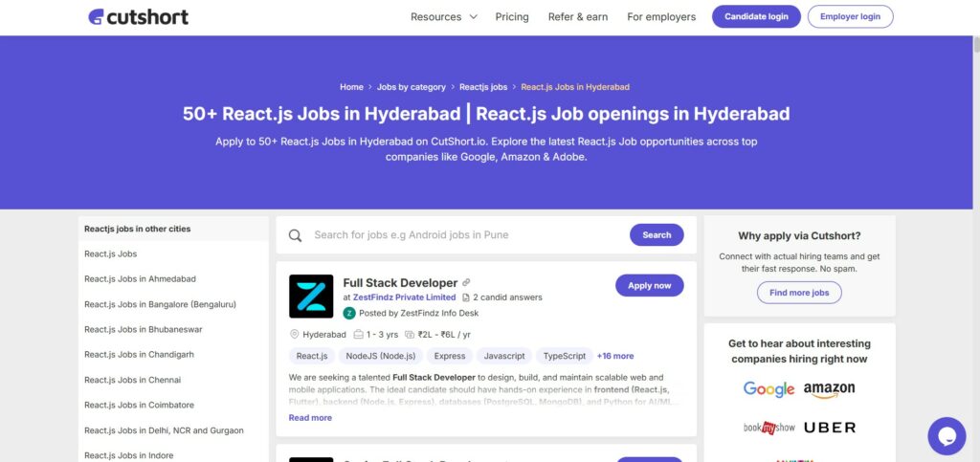Image resolution: width=980 pixels, height=462 pixels.
Task: Open Jobs by category breadcrumb
Action: click(x=412, y=87)
